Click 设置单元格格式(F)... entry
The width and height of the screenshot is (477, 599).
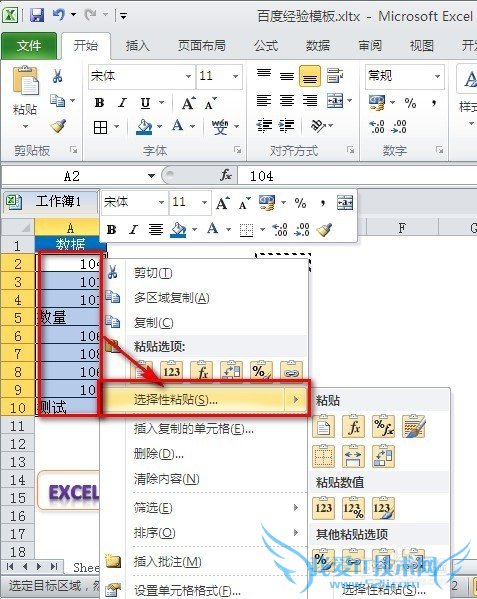point(188,591)
